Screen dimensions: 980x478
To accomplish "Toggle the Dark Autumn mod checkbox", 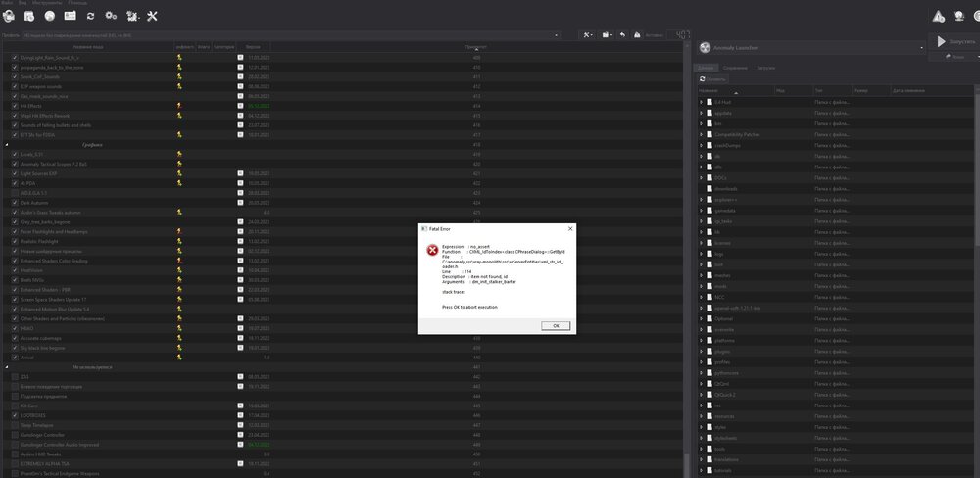I will tap(15, 203).
